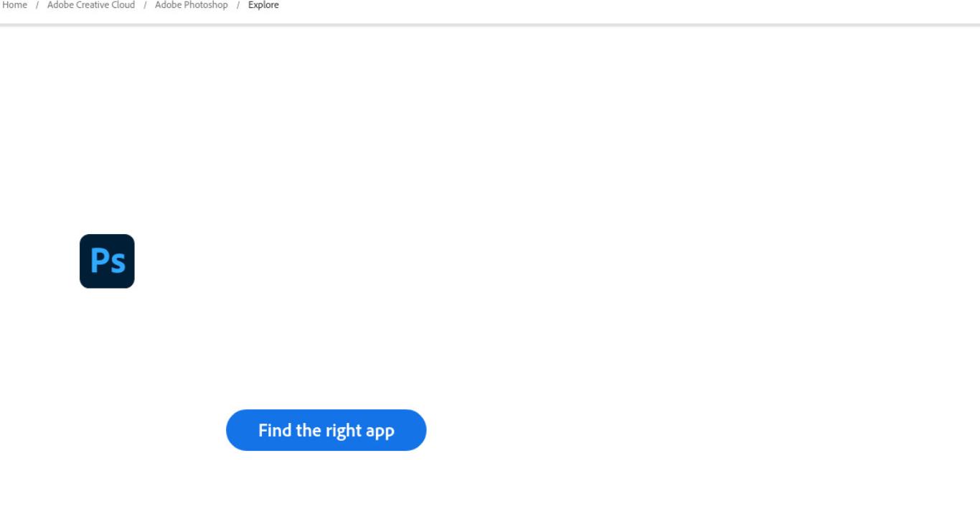Select the Explore breadcrumb item

point(263,5)
